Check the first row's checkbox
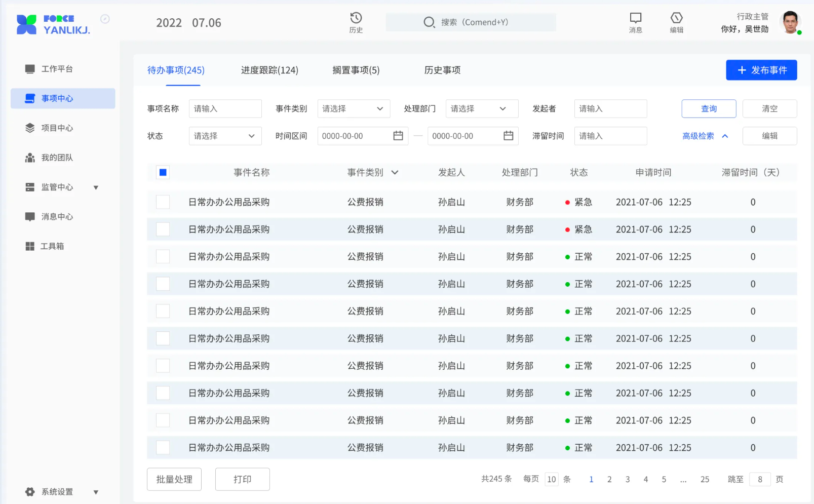The height and width of the screenshot is (504, 814). [x=163, y=202]
